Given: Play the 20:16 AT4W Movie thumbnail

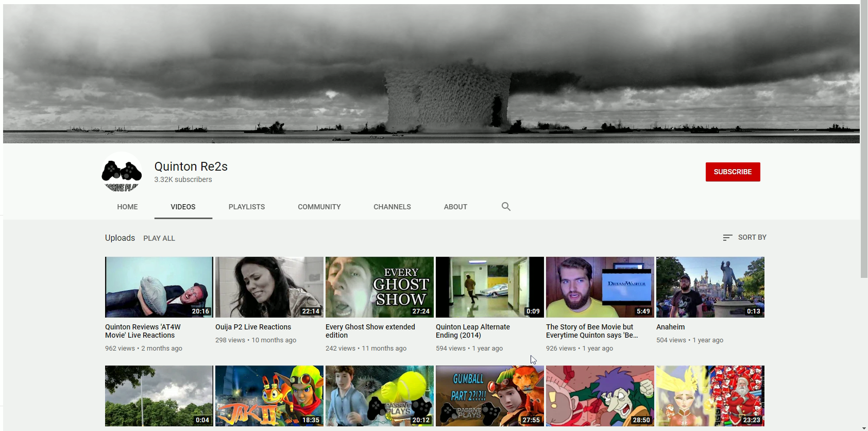Looking at the screenshot, I should click(x=159, y=287).
